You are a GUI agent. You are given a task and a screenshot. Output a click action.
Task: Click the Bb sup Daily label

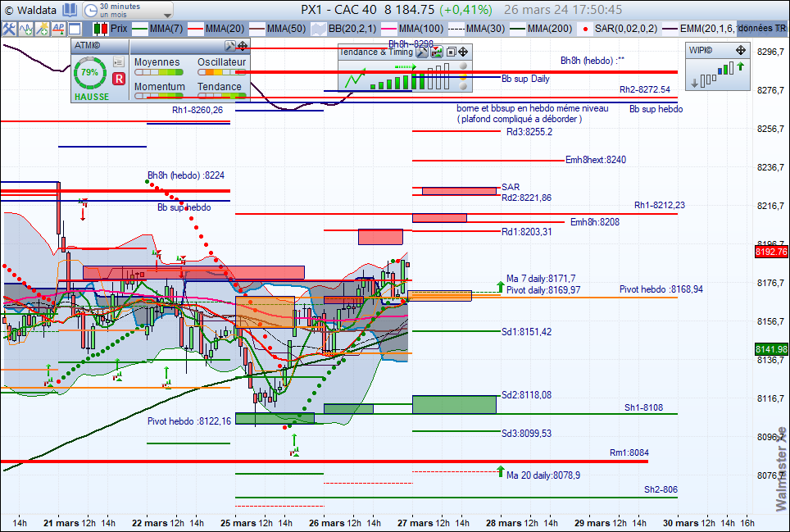tap(525, 79)
